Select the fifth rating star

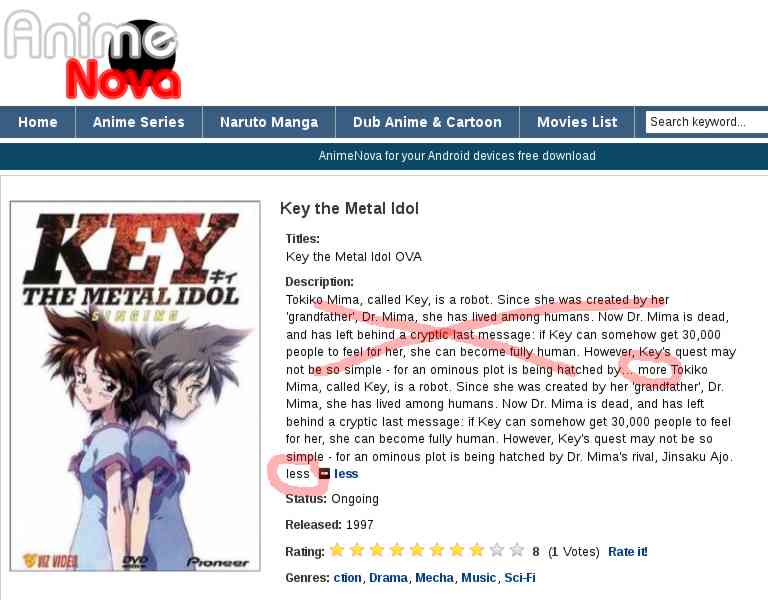coord(417,551)
